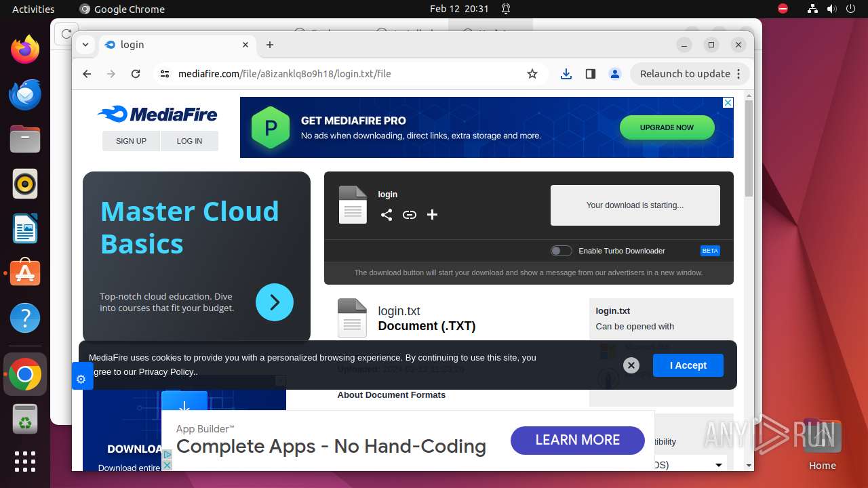Open the Trash in the dock
Screen dimensions: 868x488
click(25, 419)
